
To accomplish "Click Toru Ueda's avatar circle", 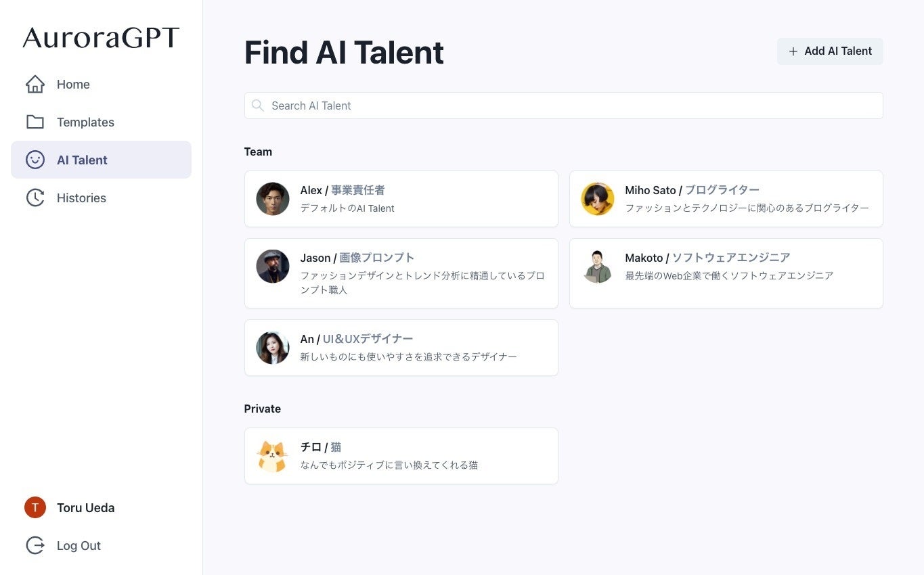I will [x=35, y=508].
